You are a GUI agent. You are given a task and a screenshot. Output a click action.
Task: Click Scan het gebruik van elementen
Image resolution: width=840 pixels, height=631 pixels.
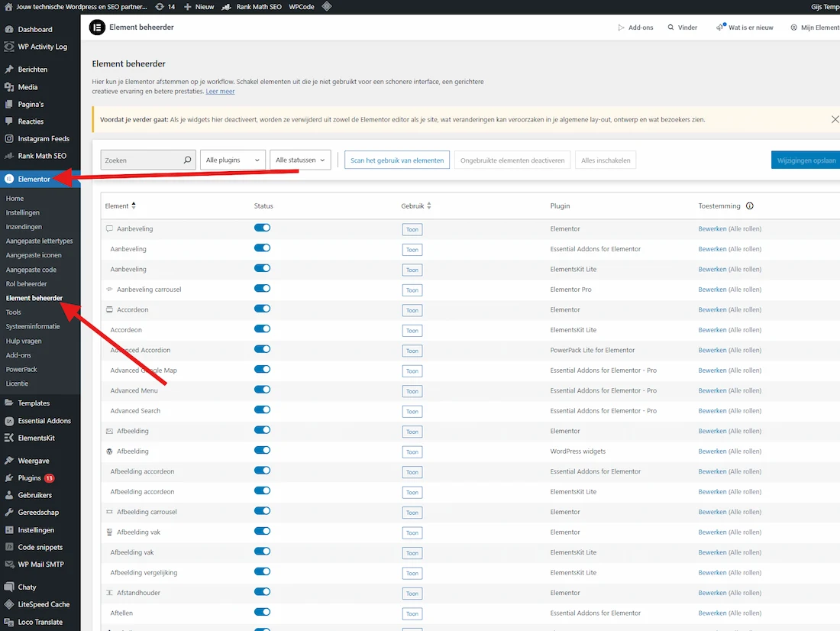click(x=396, y=160)
